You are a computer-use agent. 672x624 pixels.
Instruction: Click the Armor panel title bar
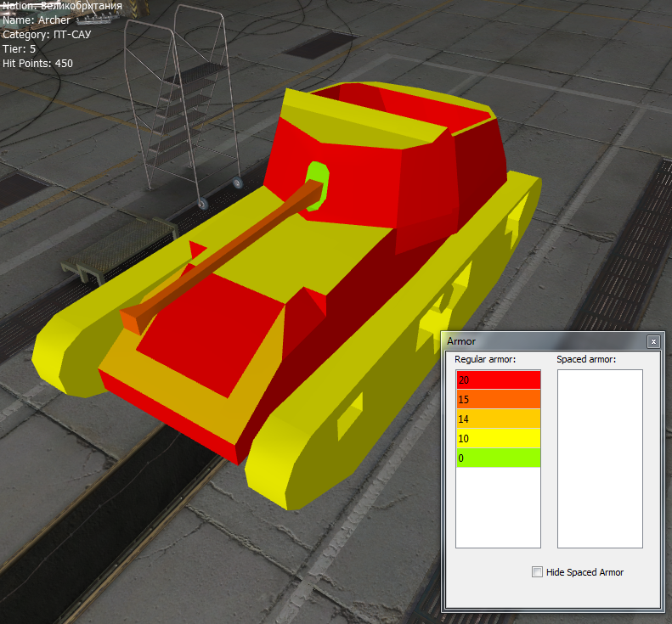544,341
